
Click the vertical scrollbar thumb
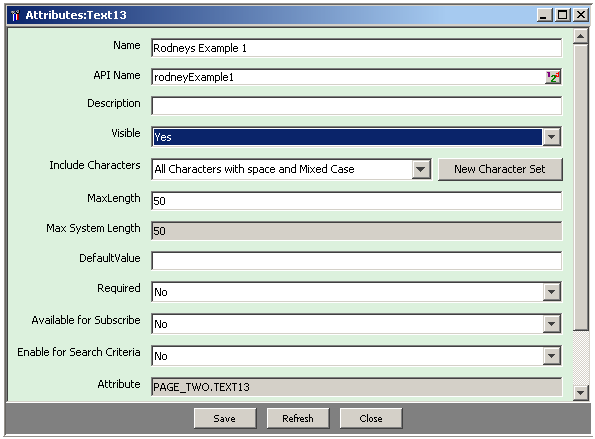pyautogui.click(x=580, y=187)
